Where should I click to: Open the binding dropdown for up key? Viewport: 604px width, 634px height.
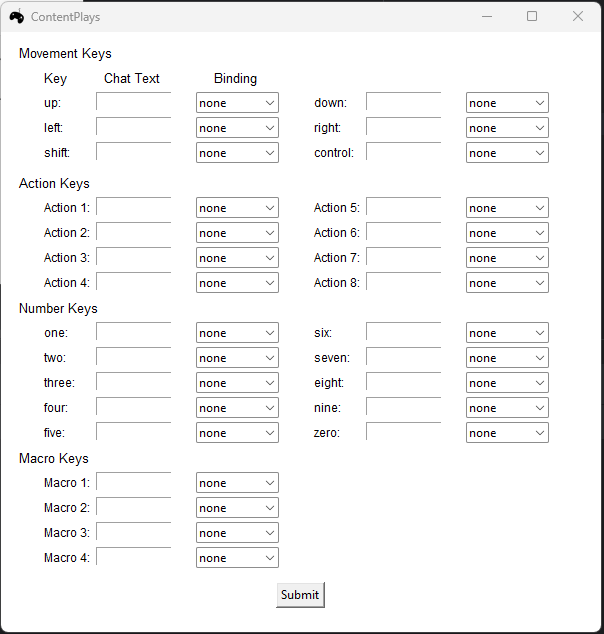[237, 103]
